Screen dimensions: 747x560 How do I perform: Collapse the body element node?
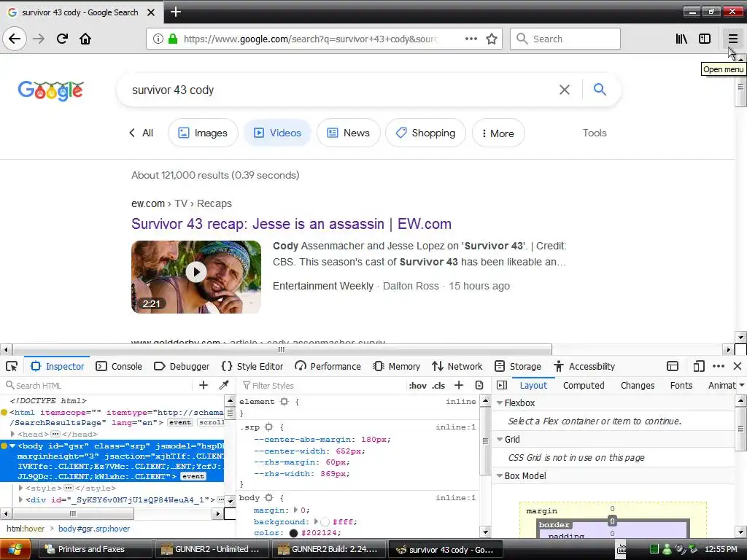point(12,446)
